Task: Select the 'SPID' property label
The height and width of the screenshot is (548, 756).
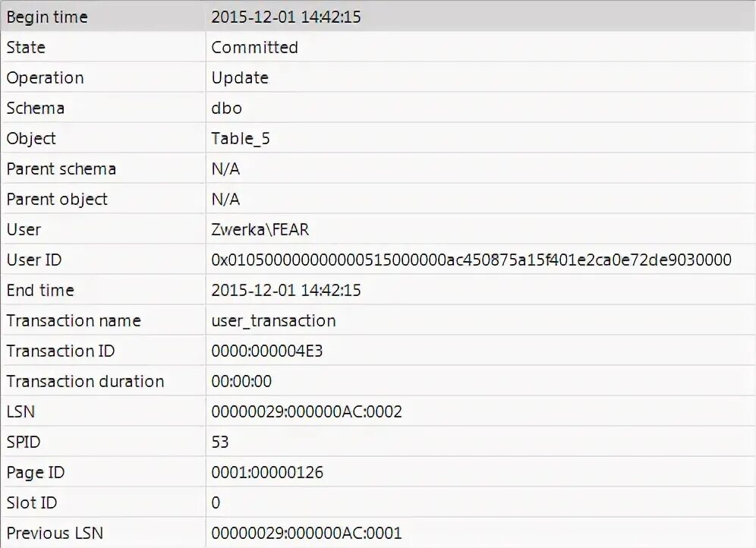Action: point(23,442)
